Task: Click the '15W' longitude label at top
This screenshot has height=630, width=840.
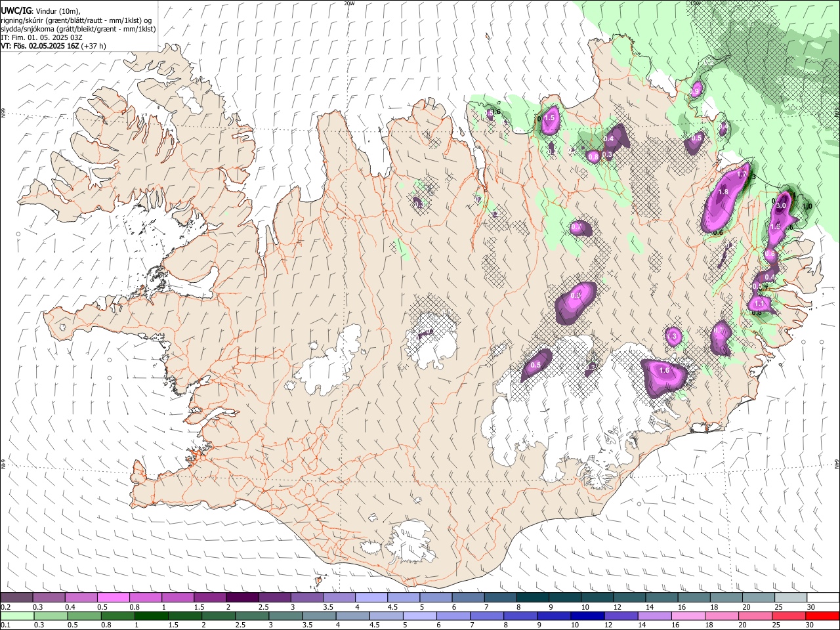Action: point(695,3)
